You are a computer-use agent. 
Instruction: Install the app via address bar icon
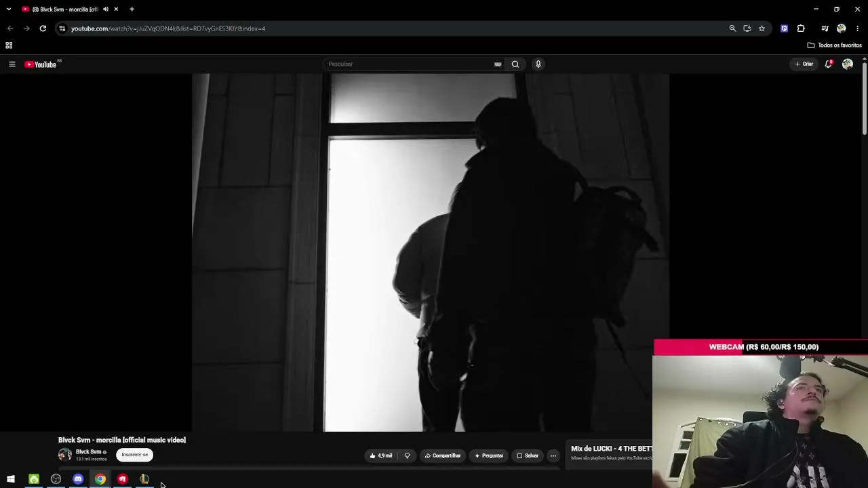pos(747,28)
